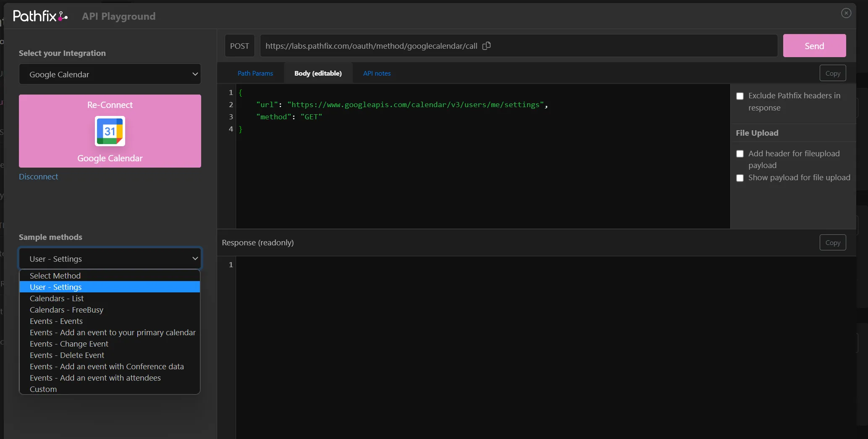Choose Add an event with Conference data
The image size is (868, 439).
[x=110, y=366]
